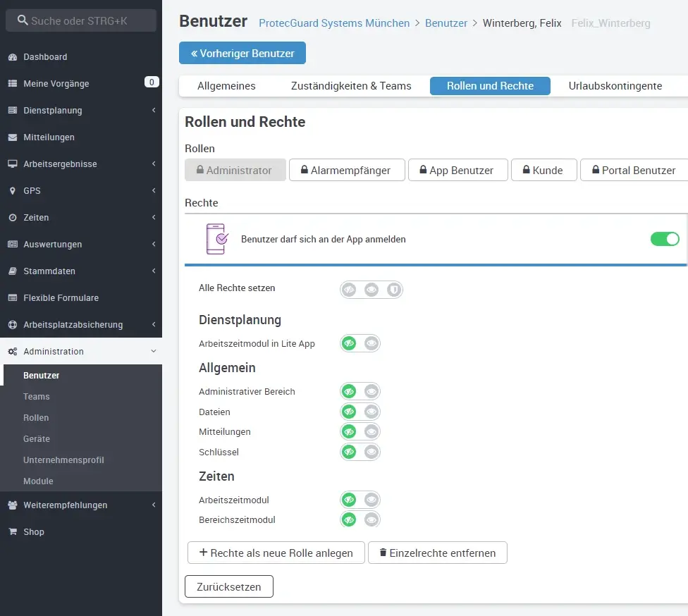The height and width of the screenshot is (616, 688).
Task: Click the Dashboard icon in sidebar
Action: [12, 57]
